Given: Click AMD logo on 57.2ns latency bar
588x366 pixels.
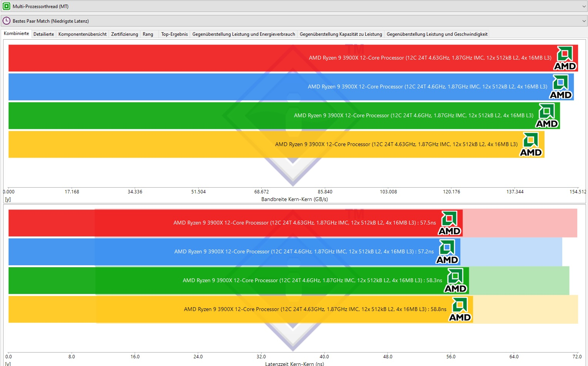Looking at the screenshot, I should pyautogui.click(x=447, y=252).
